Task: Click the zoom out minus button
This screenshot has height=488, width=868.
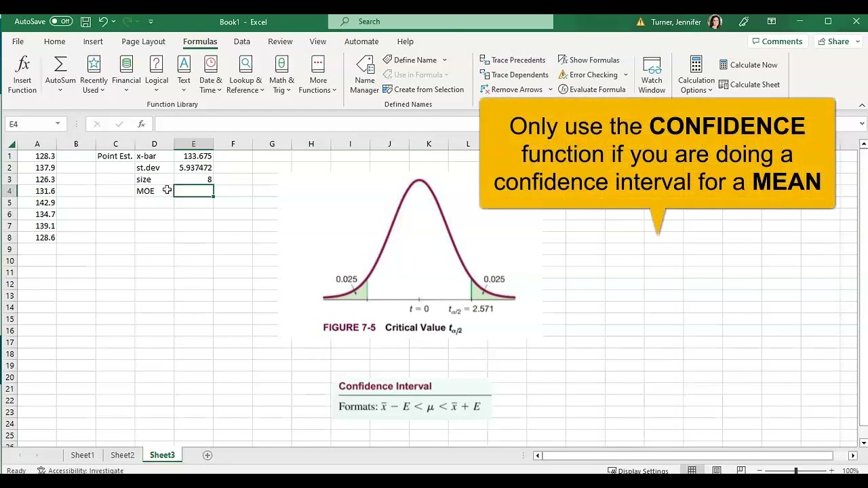Action: 759,470
